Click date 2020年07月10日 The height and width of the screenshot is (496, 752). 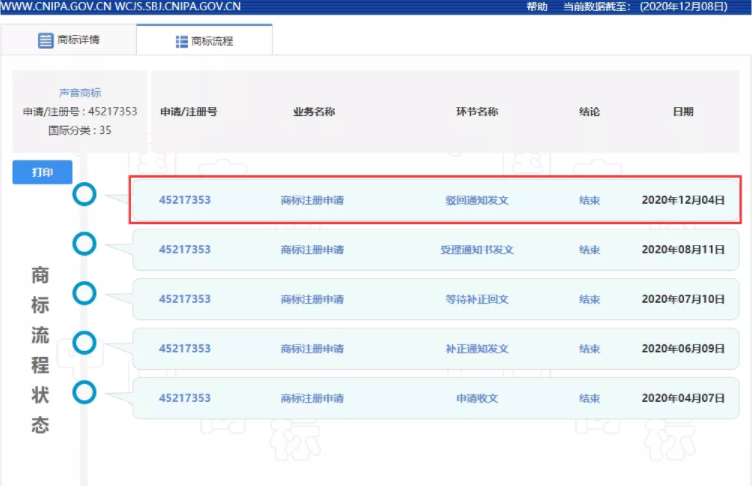coord(683,299)
